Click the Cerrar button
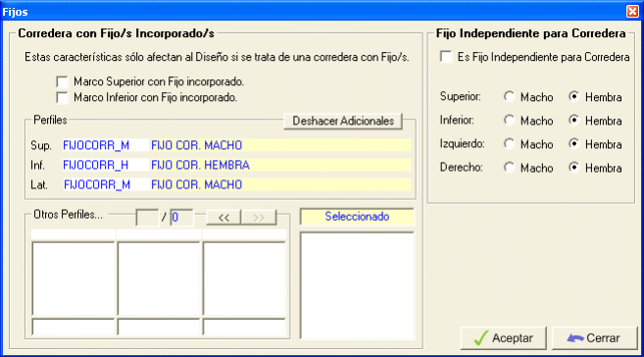This screenshot has height=357, width=644. pyautogui.click(x=594, y=338)
